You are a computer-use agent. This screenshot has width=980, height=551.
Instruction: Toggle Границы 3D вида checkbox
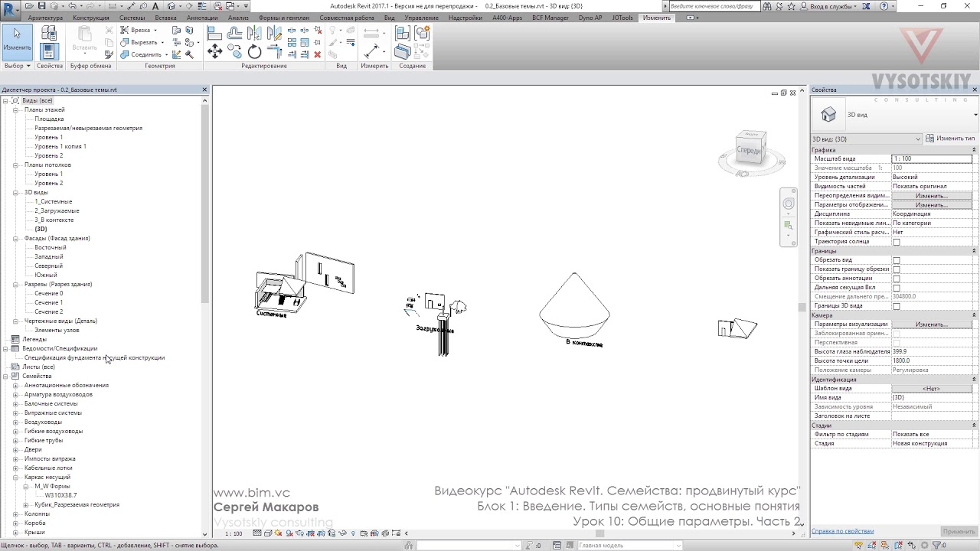pyautogui.click(x=897, y=306)
